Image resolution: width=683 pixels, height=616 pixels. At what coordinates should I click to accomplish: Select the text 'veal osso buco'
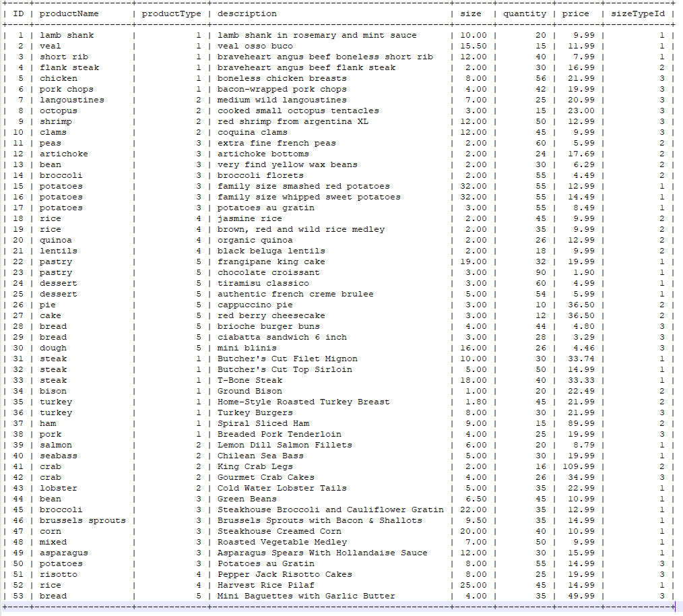click(255, 47)
